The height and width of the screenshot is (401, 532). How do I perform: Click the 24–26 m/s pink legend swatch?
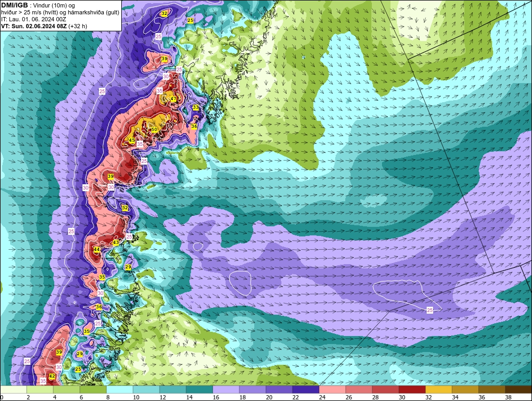coord(332,389)
